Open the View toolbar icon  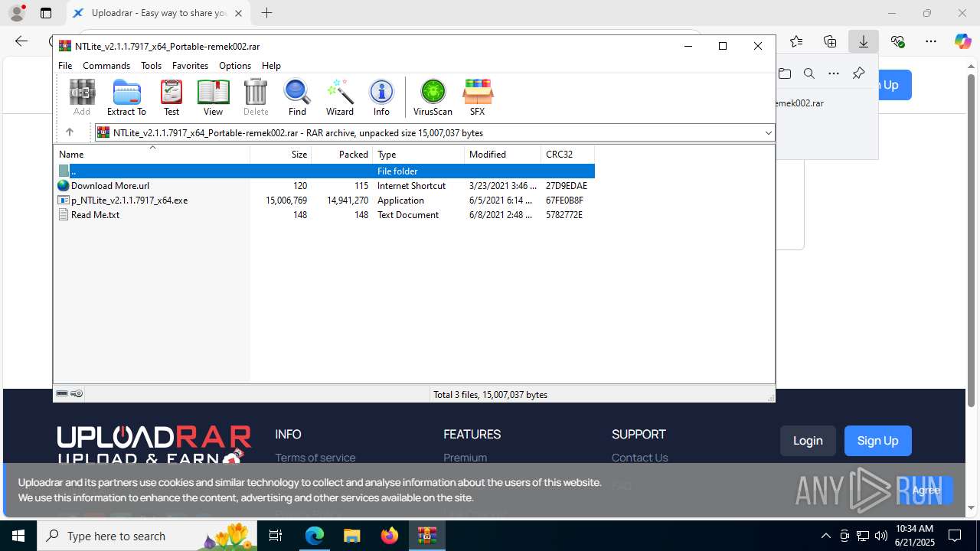tap(213, 97)
